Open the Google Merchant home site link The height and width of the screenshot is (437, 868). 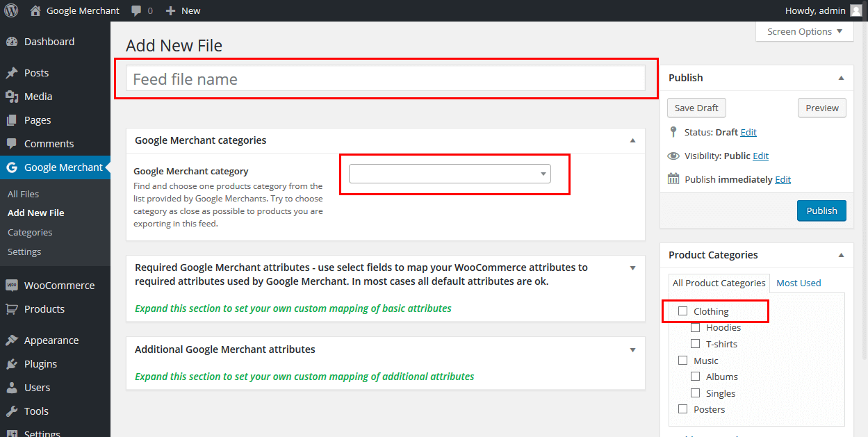[75, 10]
